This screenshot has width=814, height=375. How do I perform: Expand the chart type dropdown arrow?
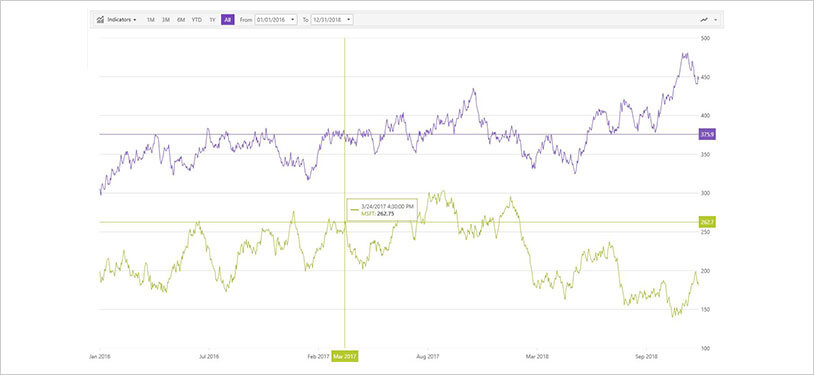tap(716, 20)
